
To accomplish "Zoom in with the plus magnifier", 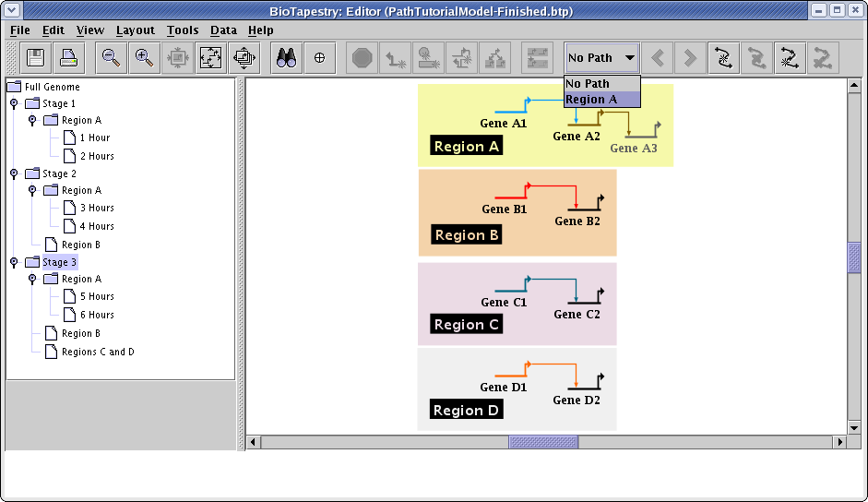I will 144,58.
